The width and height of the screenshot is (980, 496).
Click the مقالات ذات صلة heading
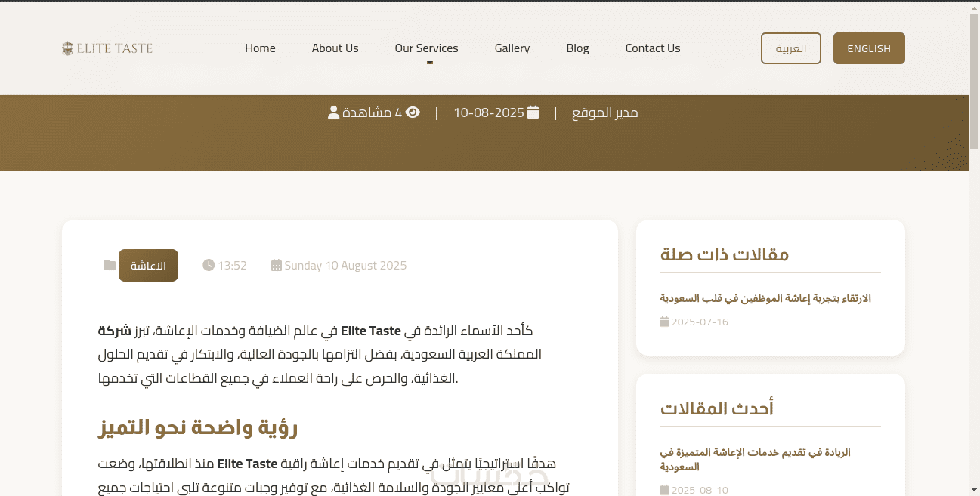pos(725,254)
